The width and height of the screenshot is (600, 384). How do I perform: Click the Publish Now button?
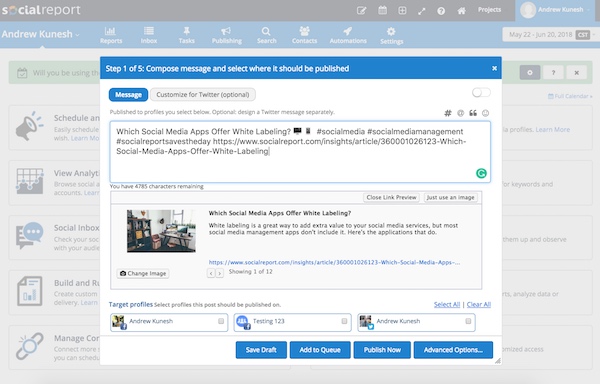coord(382,350)
